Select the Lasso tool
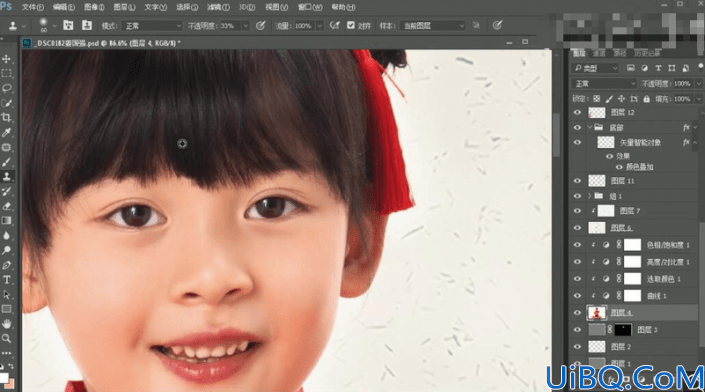The width and height of the screenshot is (705, 392). pos(7,88)
